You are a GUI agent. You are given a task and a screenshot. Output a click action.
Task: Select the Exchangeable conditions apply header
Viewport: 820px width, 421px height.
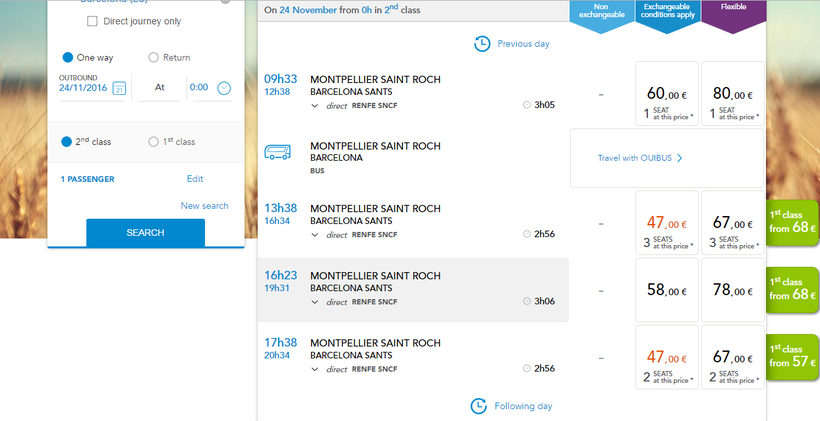tap(667, 15)
